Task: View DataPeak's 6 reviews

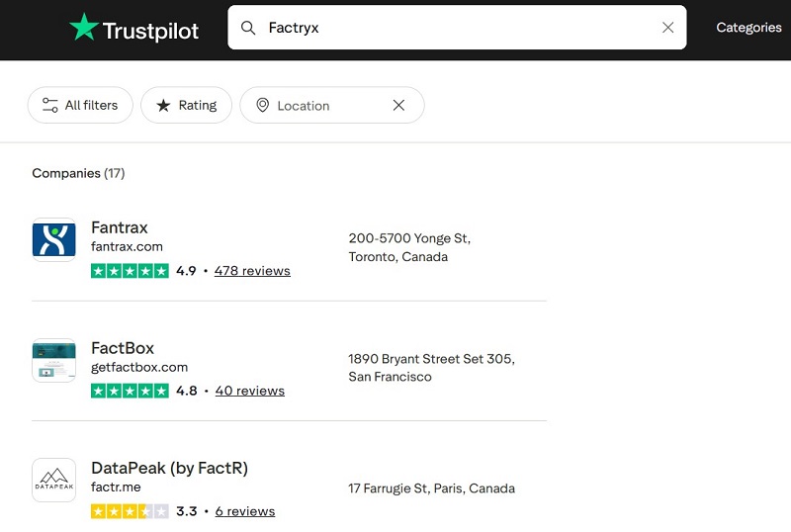Action: pyautogui.click(x=244, y=511)
